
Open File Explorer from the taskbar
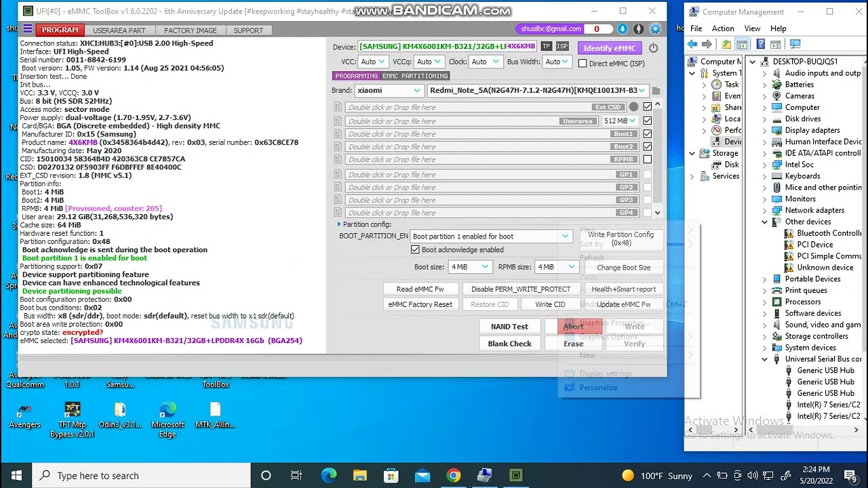pos(359,475)
